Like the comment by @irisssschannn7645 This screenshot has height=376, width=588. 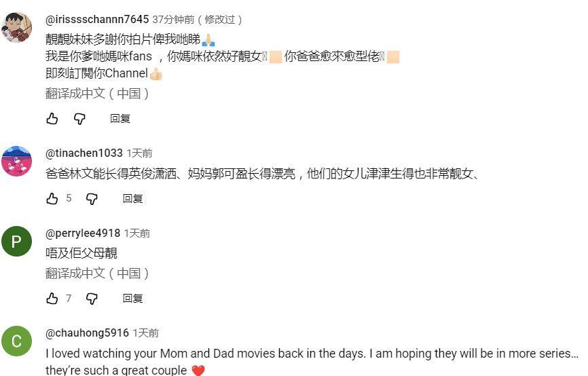pos(52,119)
